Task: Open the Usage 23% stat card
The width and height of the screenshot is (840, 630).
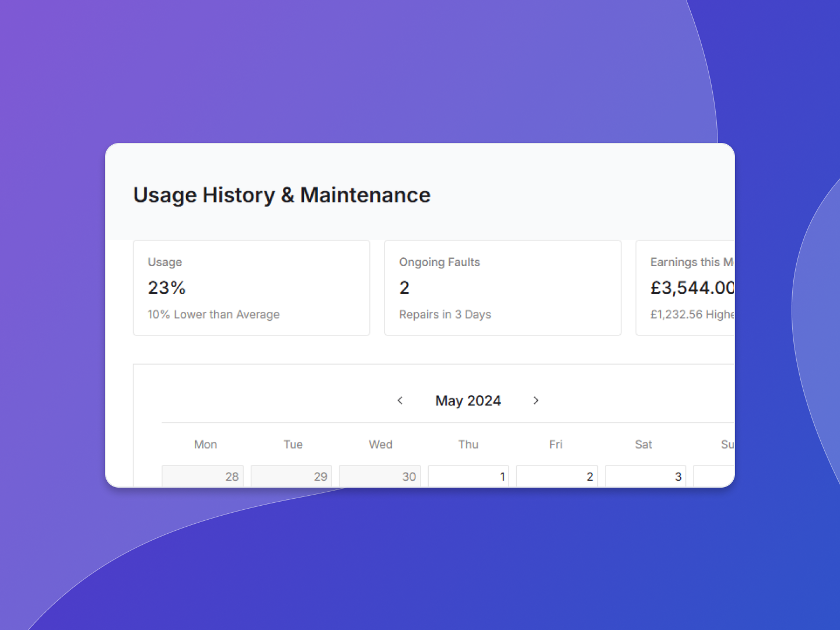Action: pyautogui.click(x=251, y=288)
